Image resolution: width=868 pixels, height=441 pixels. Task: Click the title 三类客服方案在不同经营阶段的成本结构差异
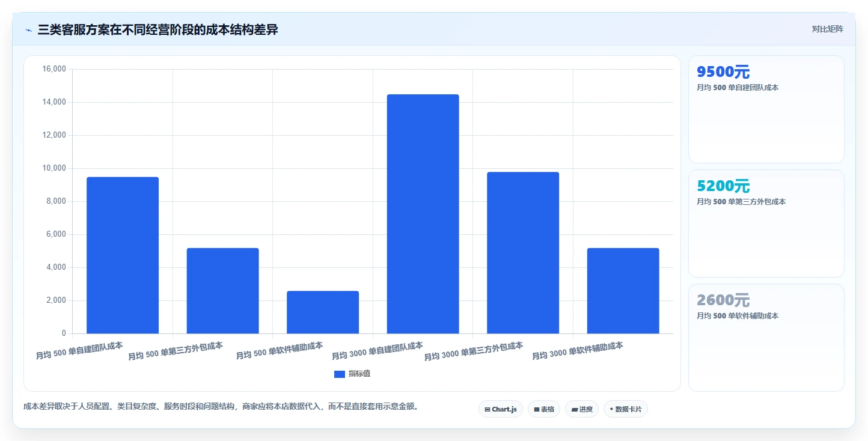(157, 30)
